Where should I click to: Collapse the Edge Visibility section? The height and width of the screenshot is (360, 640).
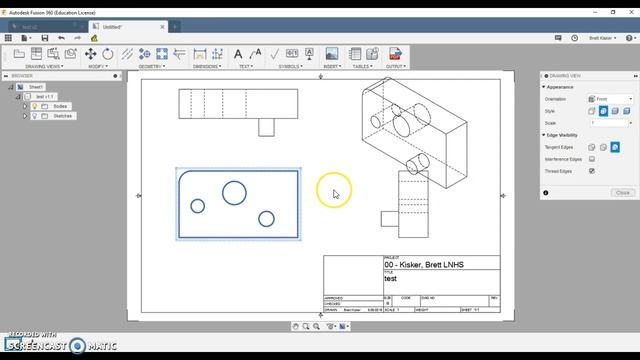coord(544,135)
